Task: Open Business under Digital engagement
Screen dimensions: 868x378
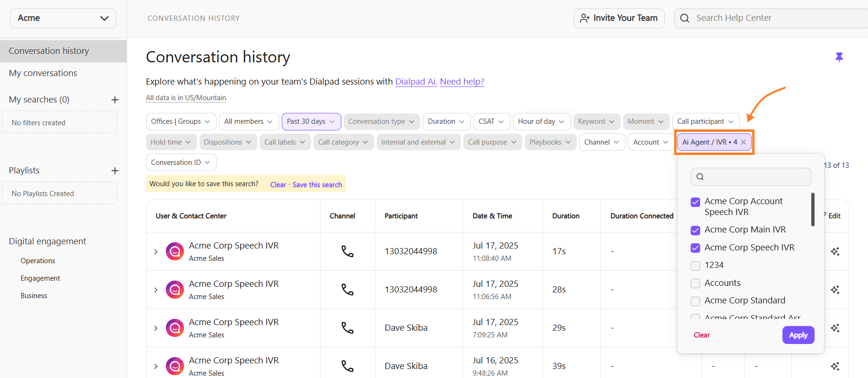Action: pyautogui.click(x=34, y=296)
